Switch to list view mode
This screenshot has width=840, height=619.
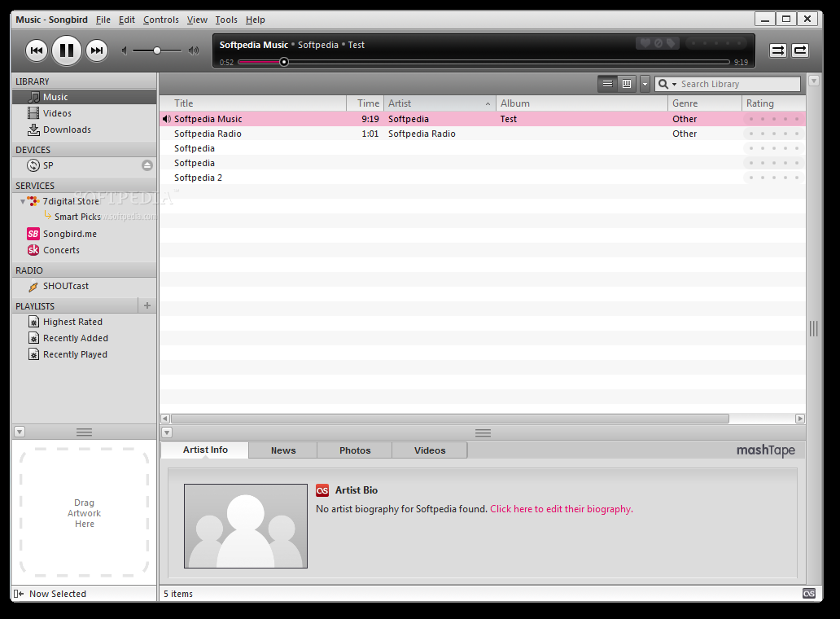[x=607, y=83]
